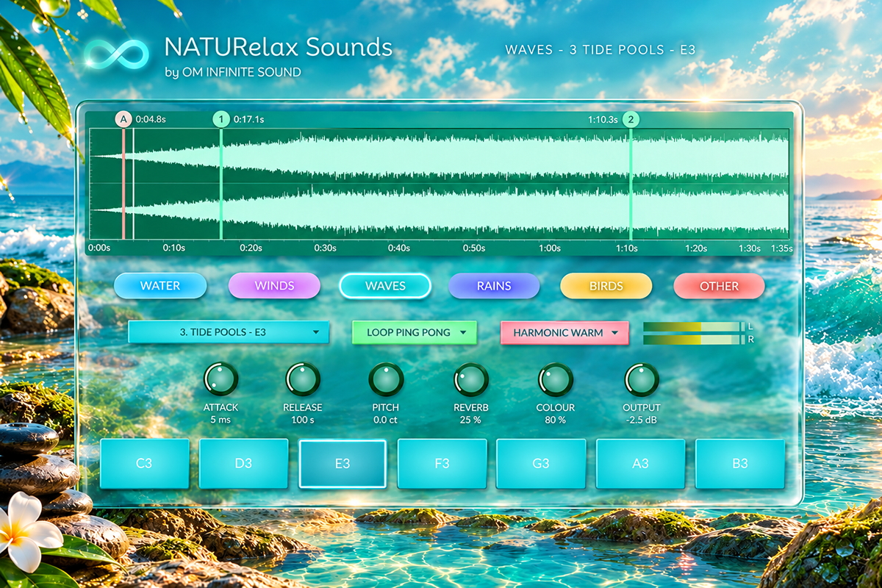The height and width of the screenshot is (588, 882).
Task: Trigger the D3 note pad
Action: coord(243,464)
